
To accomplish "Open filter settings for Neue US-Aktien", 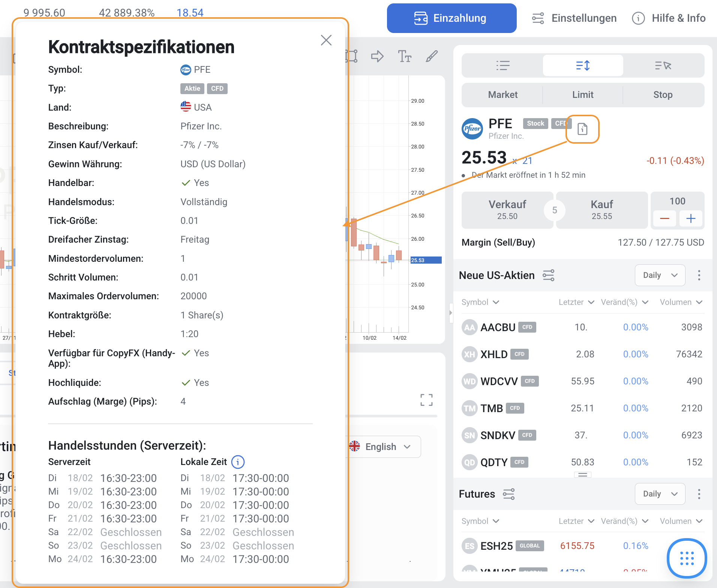I will [548, 275].
